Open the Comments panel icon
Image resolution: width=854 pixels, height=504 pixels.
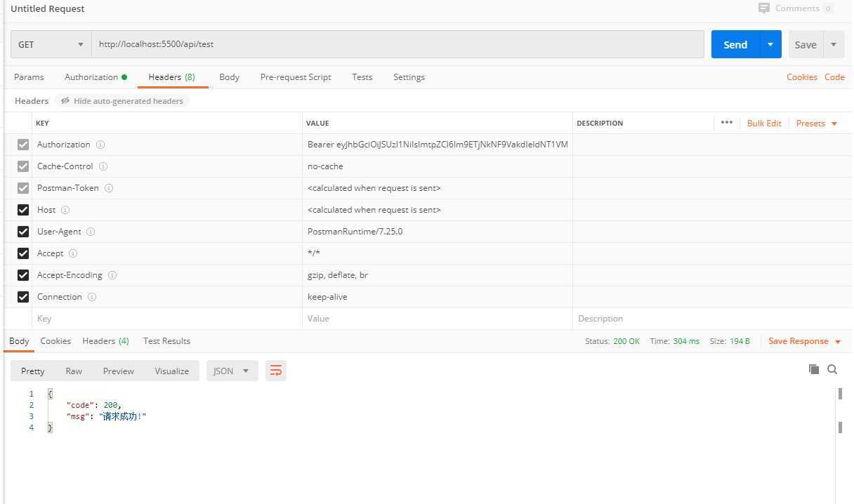[x=763, y=8]
